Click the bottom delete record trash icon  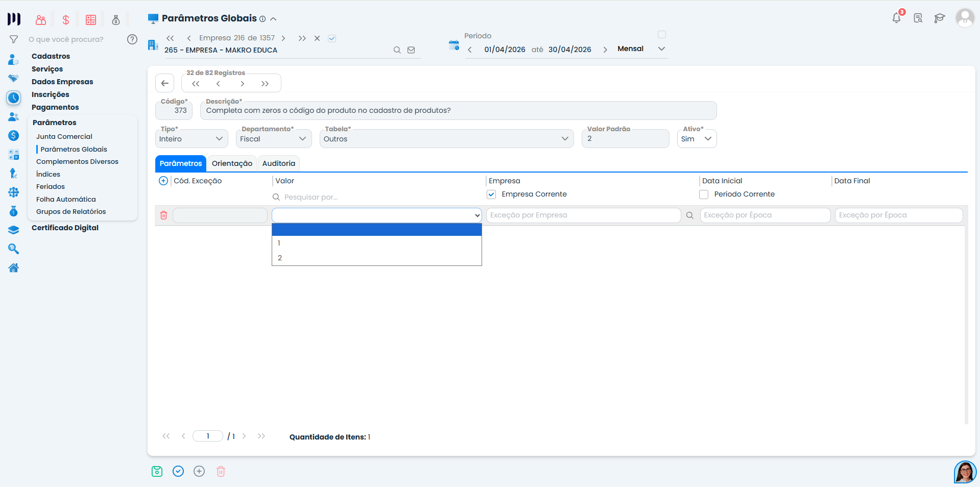[x=221, y=471]
